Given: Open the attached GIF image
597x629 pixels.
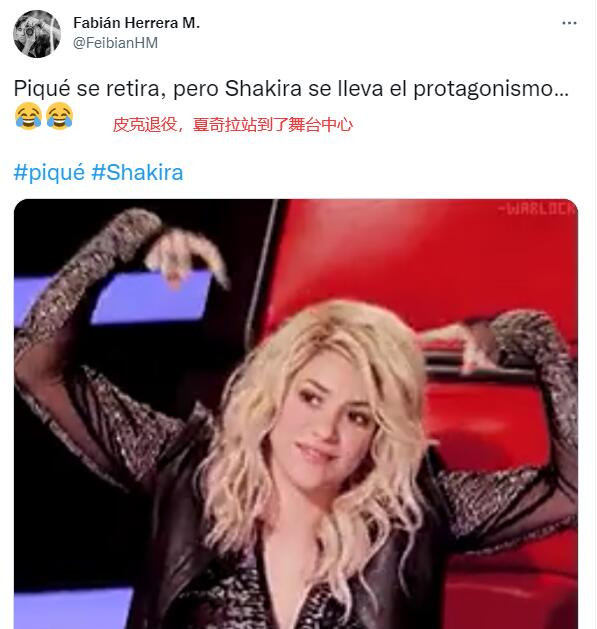Looking at the screenshot, I should click(x=296, y=414).
